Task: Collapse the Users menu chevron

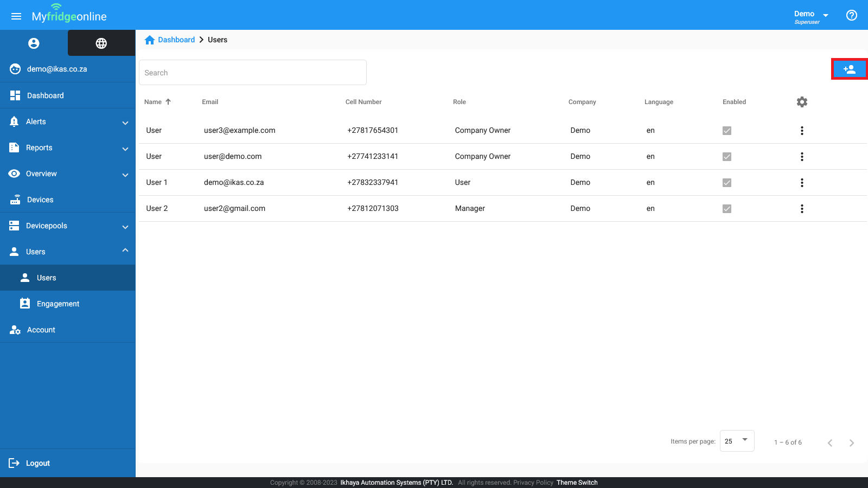Action: 125,250
